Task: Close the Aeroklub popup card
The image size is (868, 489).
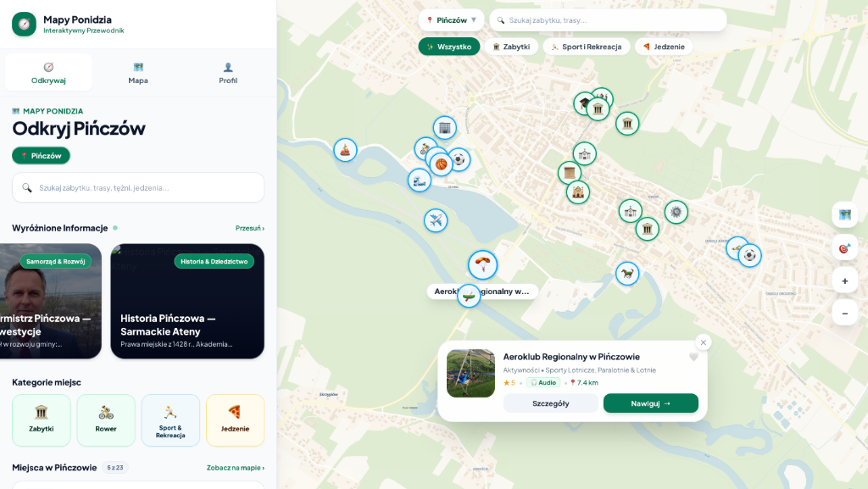Action: coord(704,342)
